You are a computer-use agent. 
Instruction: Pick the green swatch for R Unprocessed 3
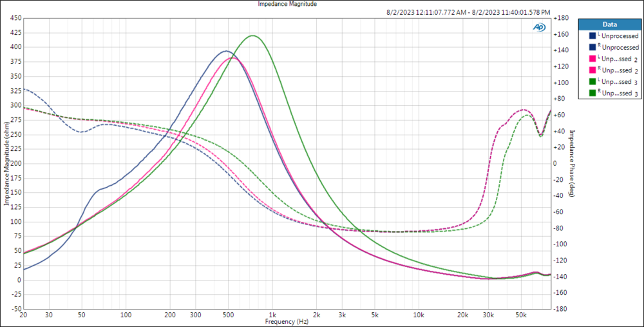coord(592,94)
